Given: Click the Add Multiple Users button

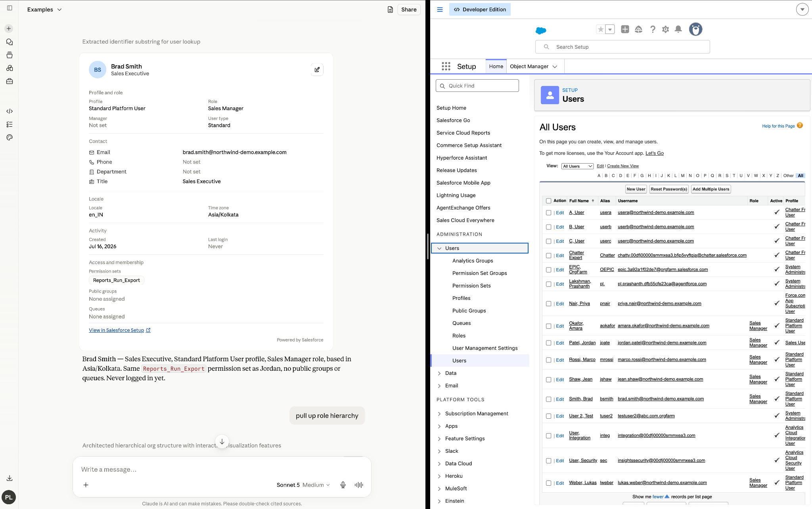Looking at the screenshot, I should pyautogui.click(x=711, y=189).
